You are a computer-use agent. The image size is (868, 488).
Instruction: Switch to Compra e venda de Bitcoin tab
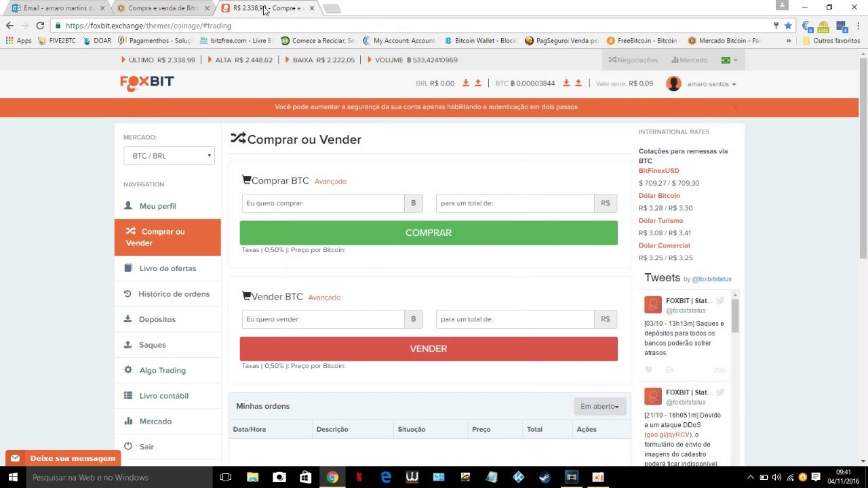coord(163,8)
